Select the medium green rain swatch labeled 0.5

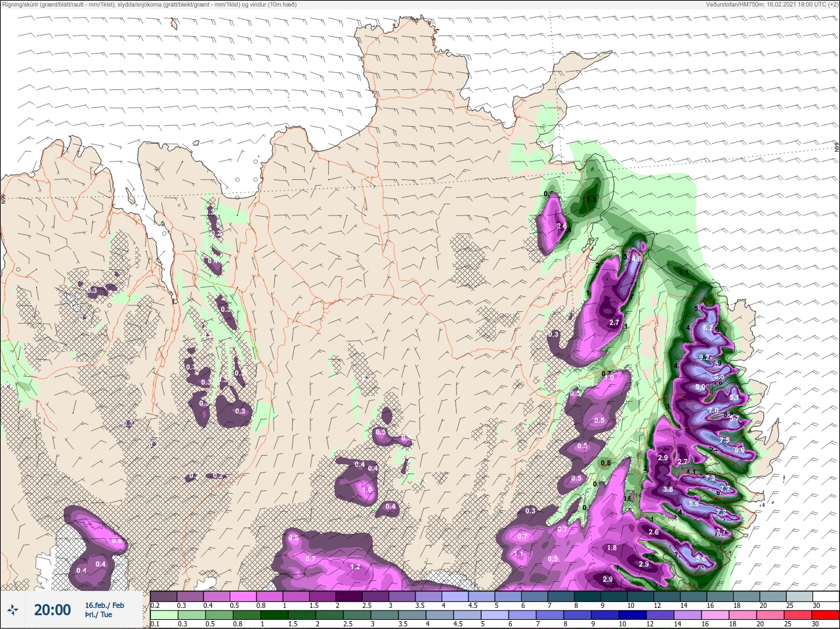click(219, 615)
